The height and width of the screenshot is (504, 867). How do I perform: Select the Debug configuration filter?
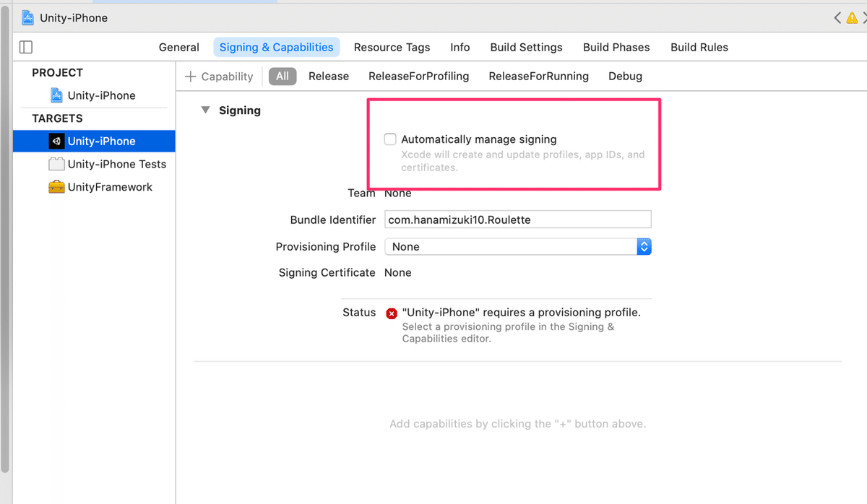[625, 76]
